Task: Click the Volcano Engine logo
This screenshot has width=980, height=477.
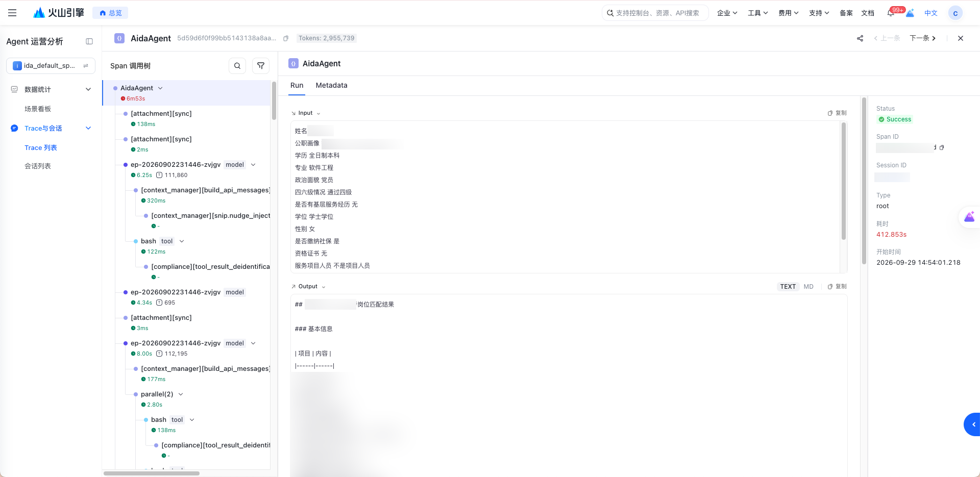Action: [58, 13]
